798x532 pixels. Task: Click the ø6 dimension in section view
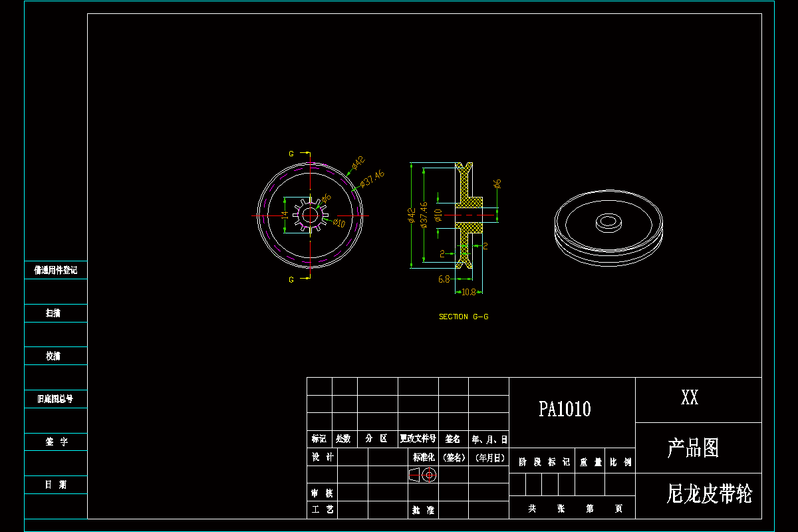[x=497, y=184]
